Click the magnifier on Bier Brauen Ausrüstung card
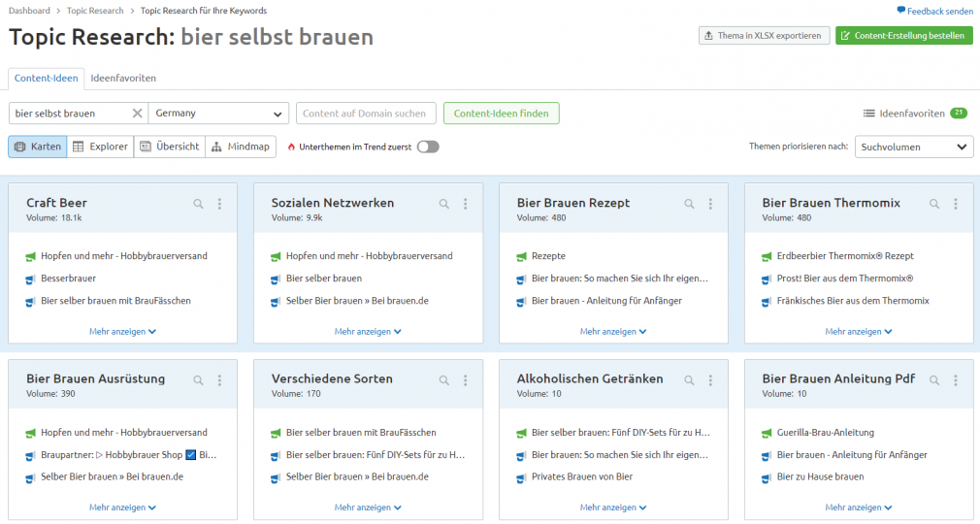 [198, 380]
